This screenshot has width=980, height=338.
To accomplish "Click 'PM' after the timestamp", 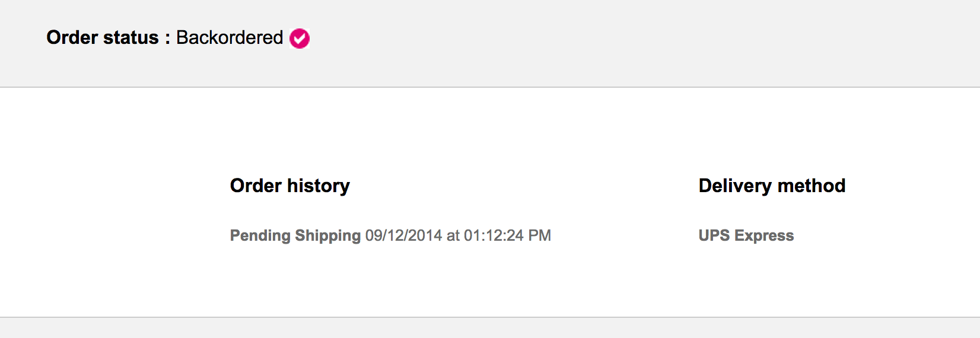I will 540,235.
